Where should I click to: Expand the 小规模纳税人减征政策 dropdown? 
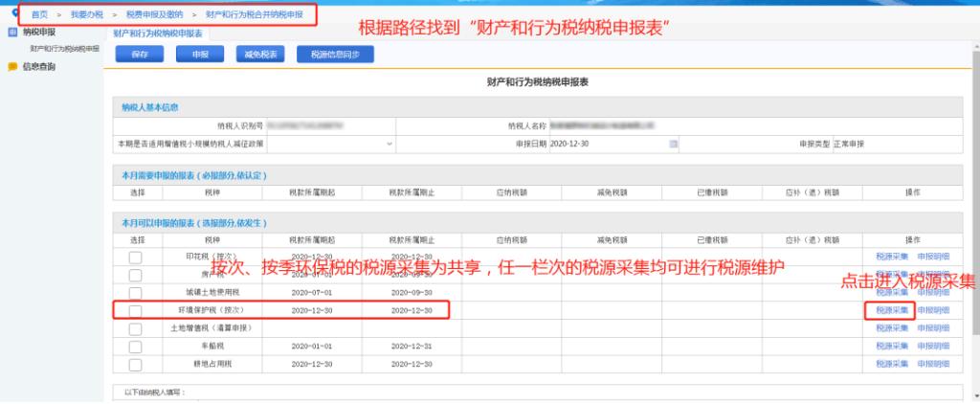390,144
